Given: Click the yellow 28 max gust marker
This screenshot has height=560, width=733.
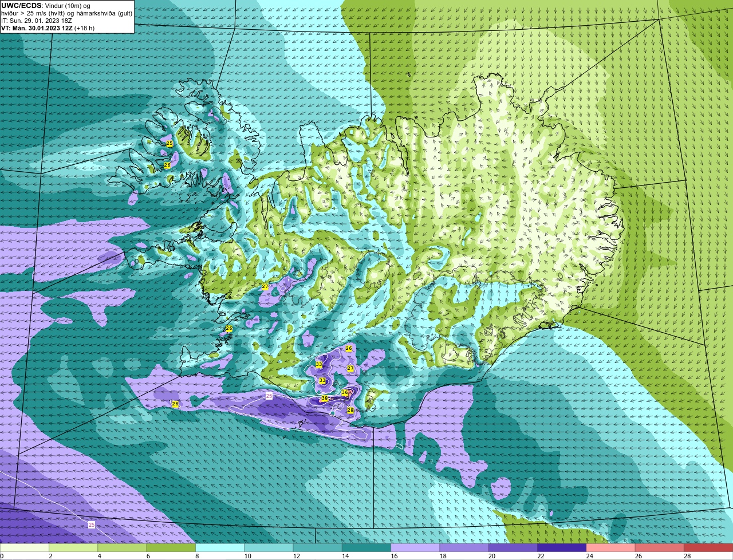Looking at the screenshot, I should [350, 410].
